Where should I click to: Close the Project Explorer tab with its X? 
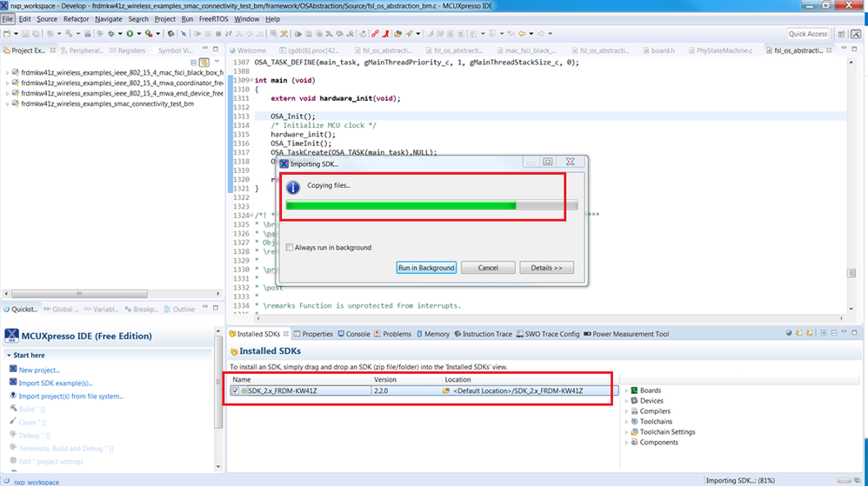(52, 50)
